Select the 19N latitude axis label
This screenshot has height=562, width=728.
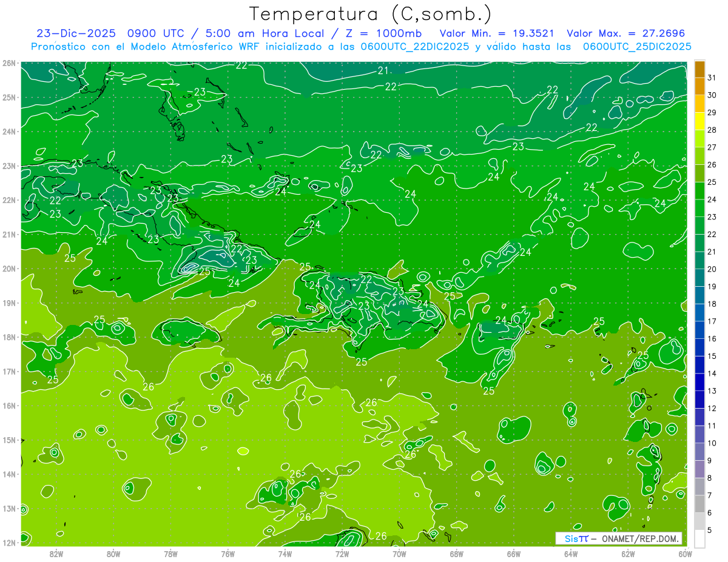point(9,303)
